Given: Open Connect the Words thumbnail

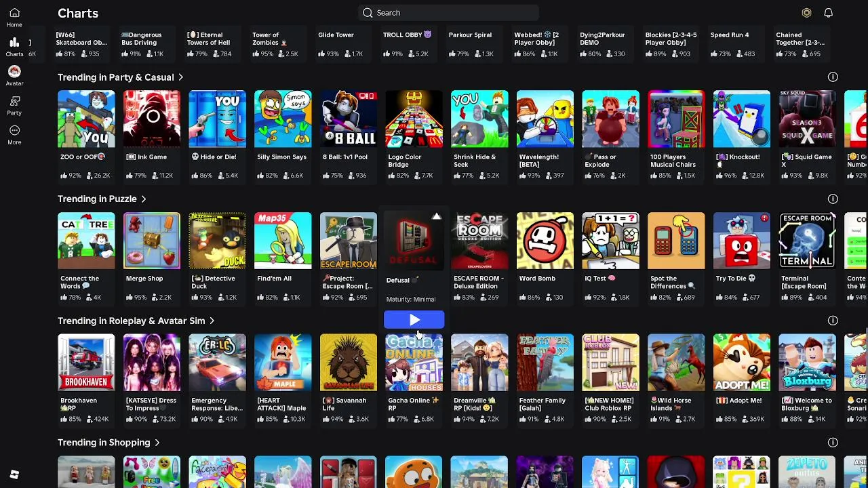Looking at the screenshot, I should 86,241.
